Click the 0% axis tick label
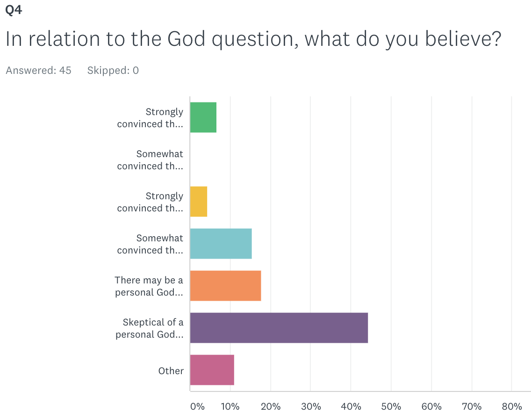This screenshot has height=420, width=531. (197, 406)
